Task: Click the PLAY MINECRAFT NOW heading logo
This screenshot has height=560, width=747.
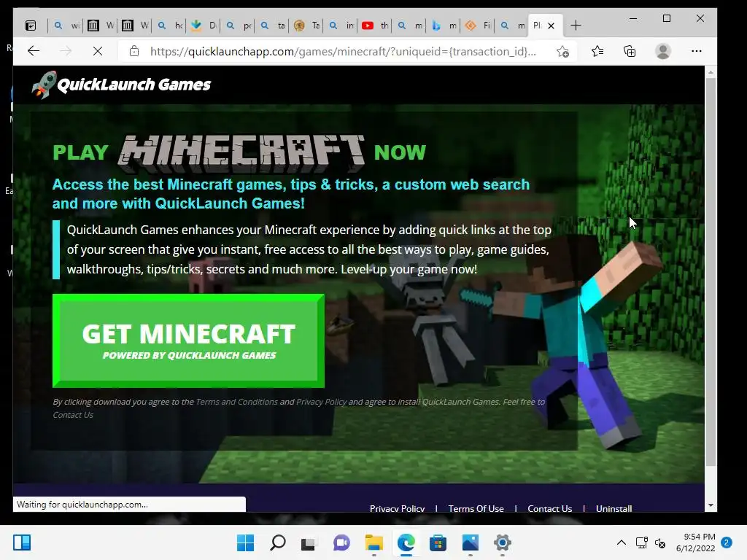Action: [x=239, y=153]
